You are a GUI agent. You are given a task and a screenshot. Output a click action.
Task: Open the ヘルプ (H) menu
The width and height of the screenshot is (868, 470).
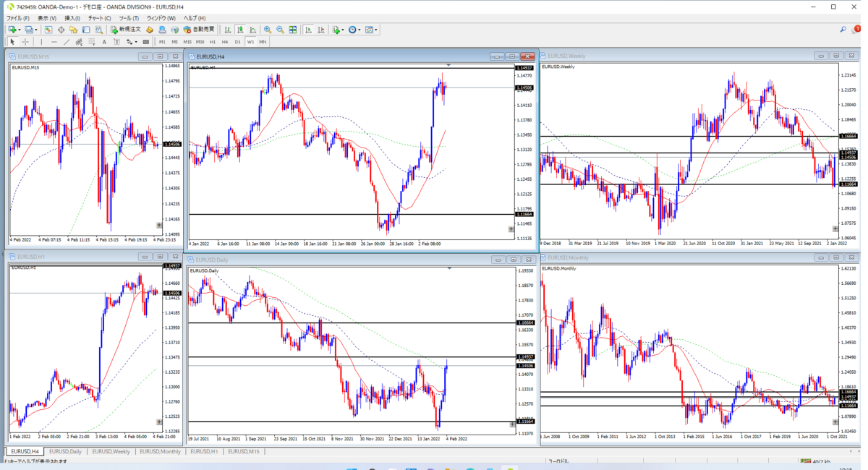click(x=194, y=18)
